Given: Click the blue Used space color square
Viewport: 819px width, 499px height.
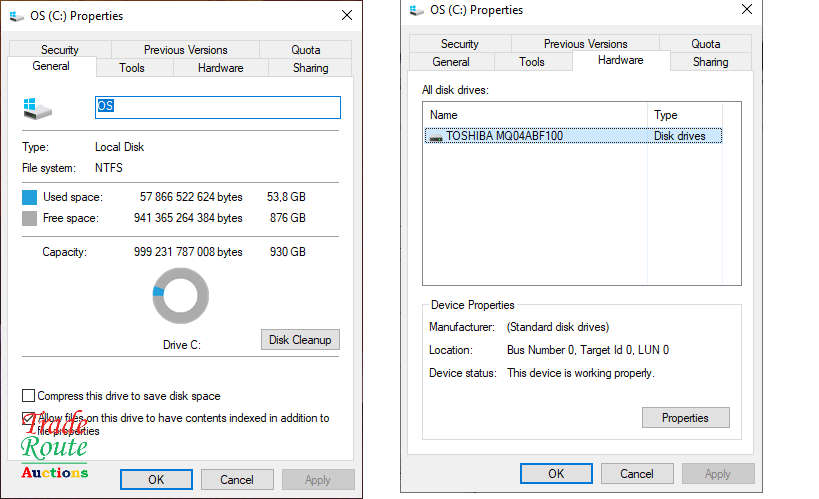Looking at the screenshot, I should 30,198.
